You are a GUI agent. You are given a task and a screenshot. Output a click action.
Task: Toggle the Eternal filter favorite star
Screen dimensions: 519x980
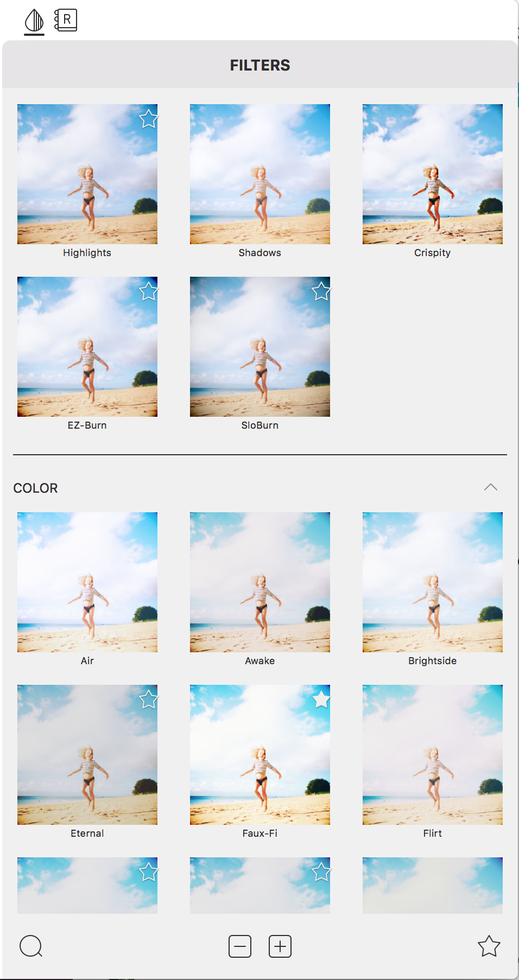point(148,699)
